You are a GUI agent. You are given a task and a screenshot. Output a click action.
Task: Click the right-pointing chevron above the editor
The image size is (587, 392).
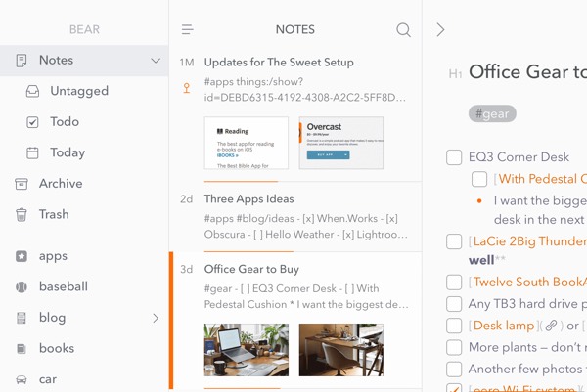[x=440, y=29]
